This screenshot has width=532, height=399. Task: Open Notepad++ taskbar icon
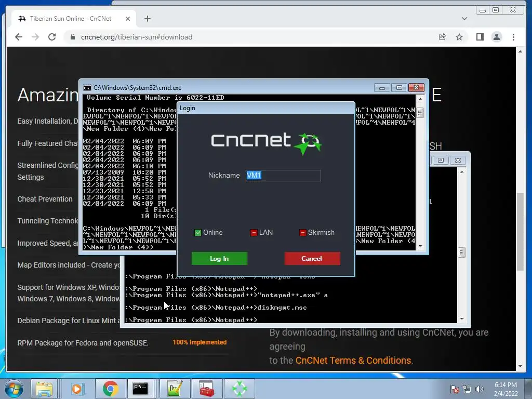click(175, 389)
